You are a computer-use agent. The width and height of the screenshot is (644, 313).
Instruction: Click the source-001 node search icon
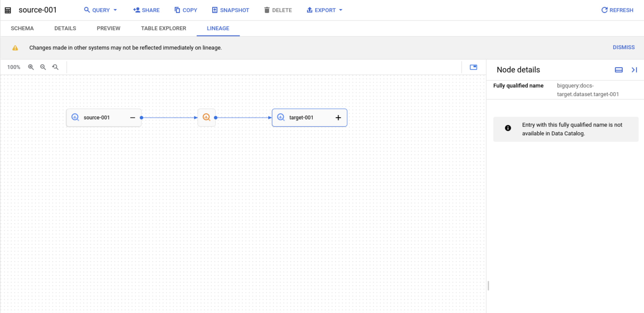(x=75, y=117)
